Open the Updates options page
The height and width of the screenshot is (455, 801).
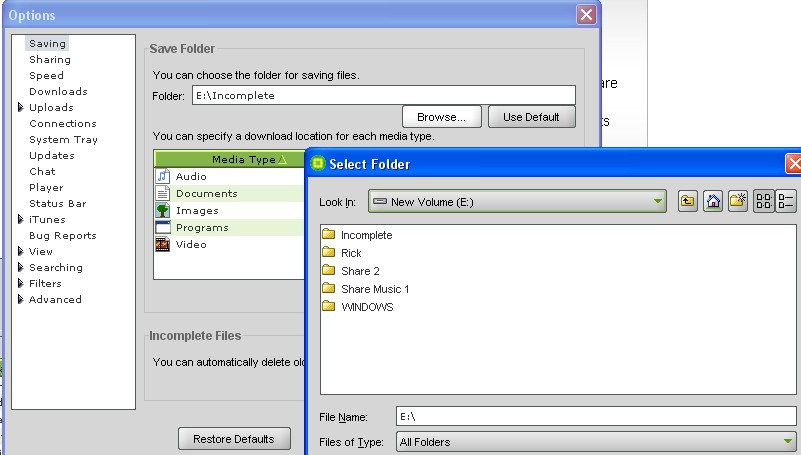pyautogui.click(x=52, y=155)
